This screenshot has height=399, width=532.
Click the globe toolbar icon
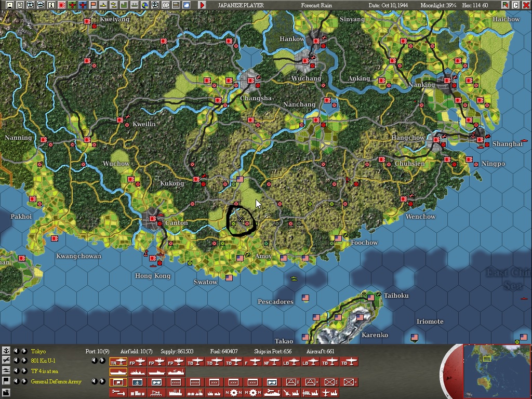(x=145, y=5)
